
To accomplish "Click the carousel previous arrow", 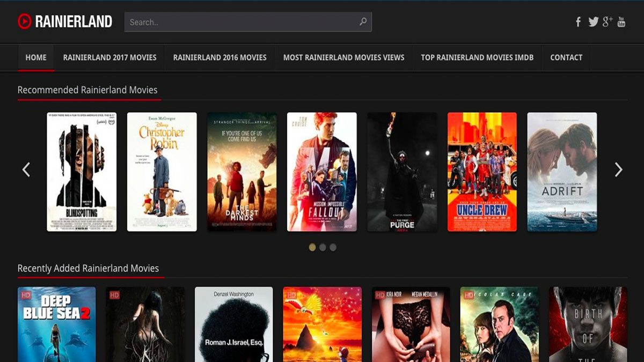I will tap(26, 170).
